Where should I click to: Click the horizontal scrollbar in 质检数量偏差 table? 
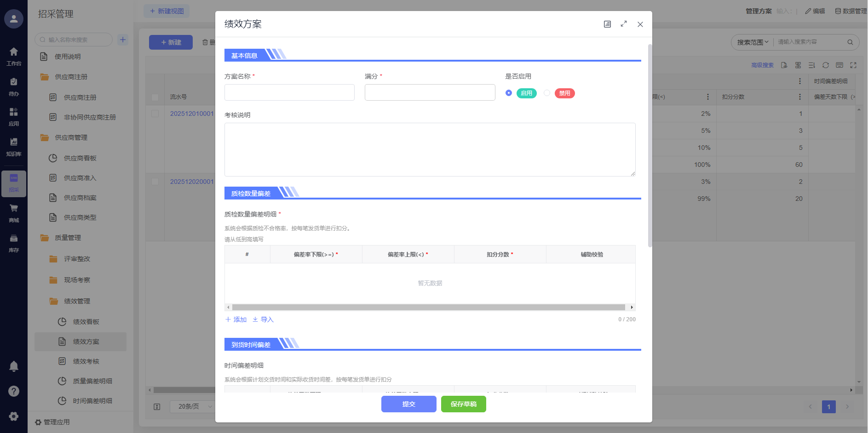[428, 307]
